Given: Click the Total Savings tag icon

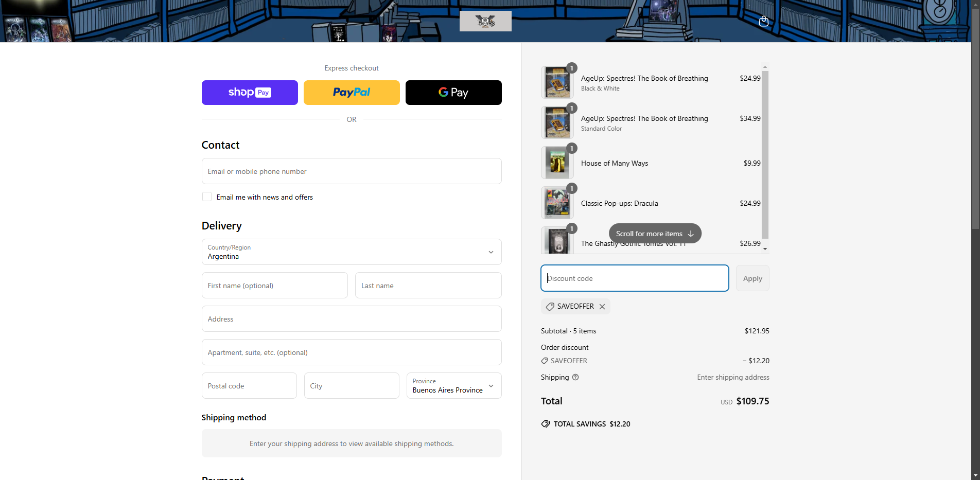Looking at the screenshot, I should click(x=546, y=424).
